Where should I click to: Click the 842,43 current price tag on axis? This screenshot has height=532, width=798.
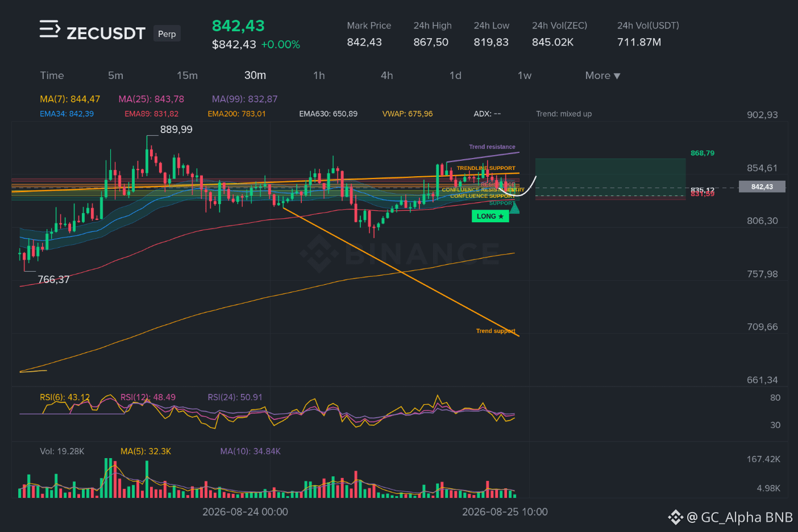coord(762,186)
